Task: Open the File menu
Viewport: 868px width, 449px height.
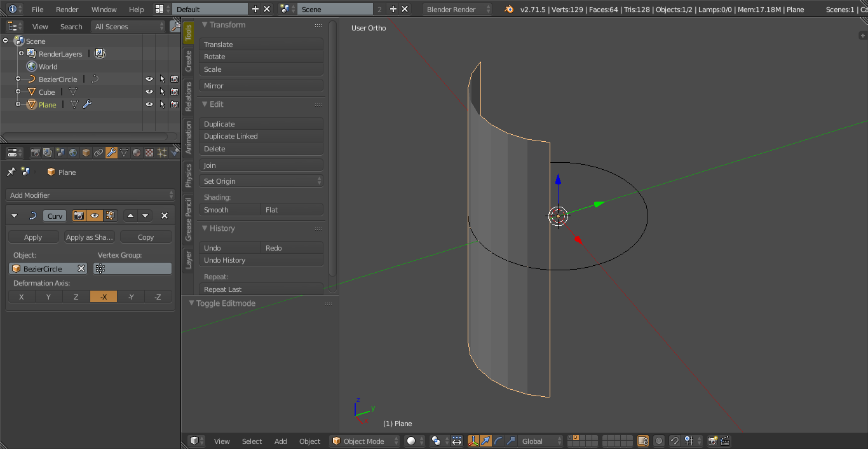Action: (x=37, y=10)
